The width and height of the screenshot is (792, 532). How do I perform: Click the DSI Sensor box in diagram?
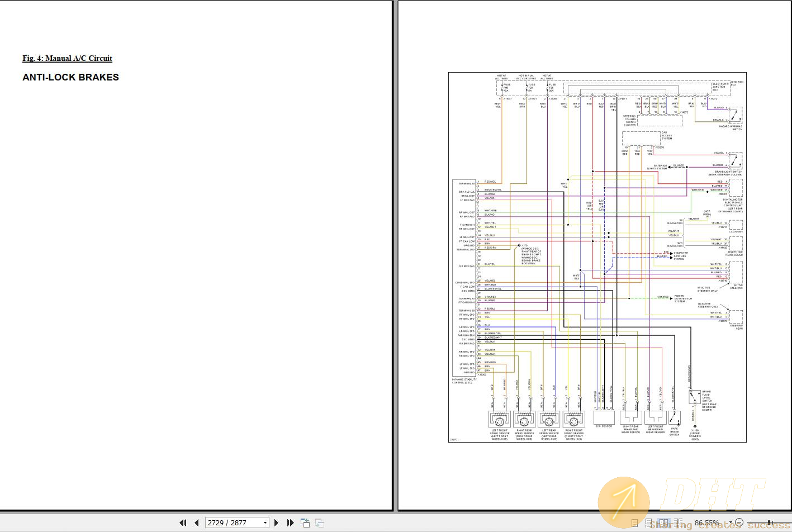click(x=604, y=417)
